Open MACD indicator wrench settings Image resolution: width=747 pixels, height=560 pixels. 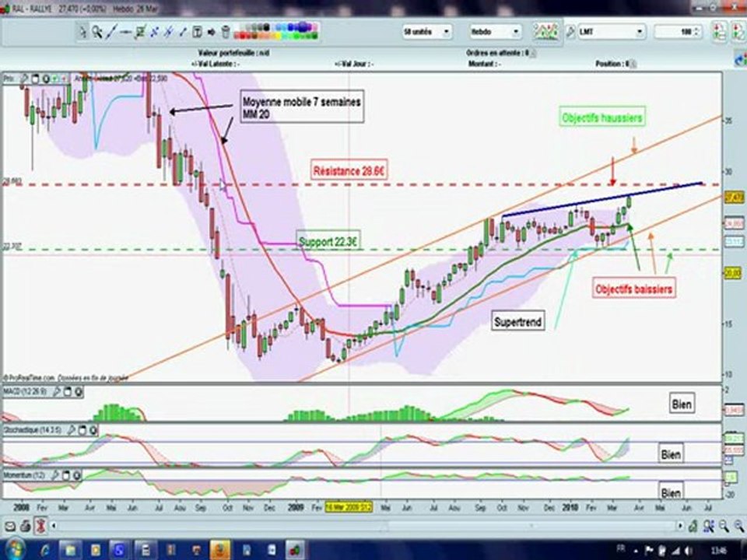[56, 392]
